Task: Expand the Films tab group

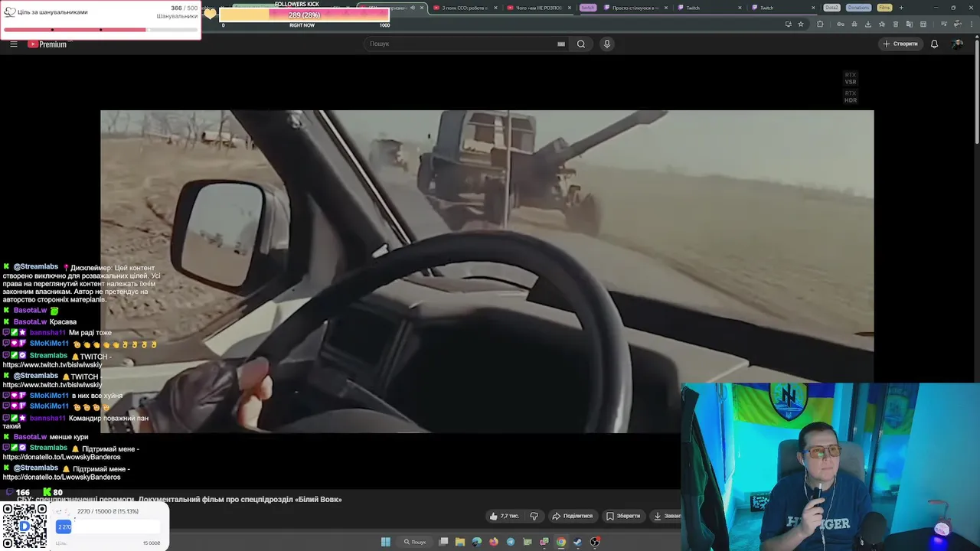Action: pyautogui.click(x=884, y=8)
